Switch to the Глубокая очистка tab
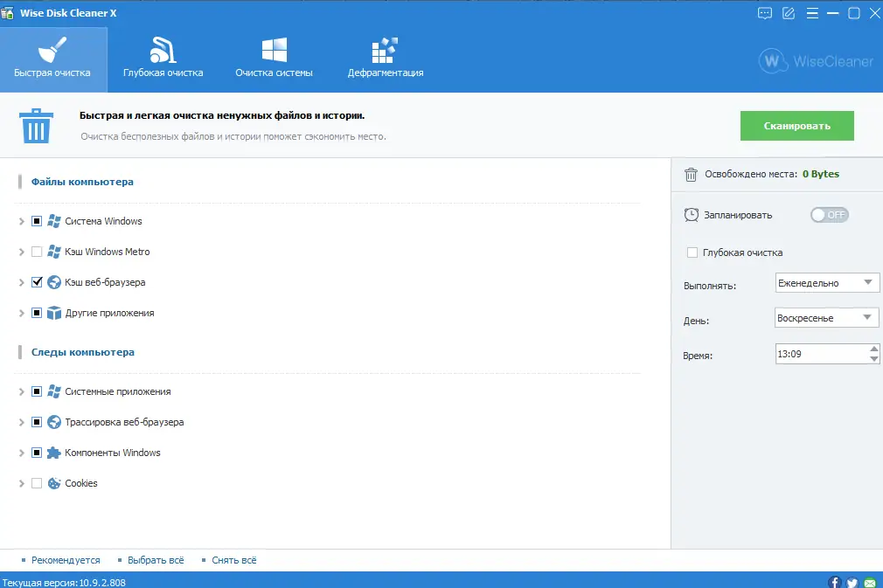Viewport: 883px width, 588px height. point(163,59)
